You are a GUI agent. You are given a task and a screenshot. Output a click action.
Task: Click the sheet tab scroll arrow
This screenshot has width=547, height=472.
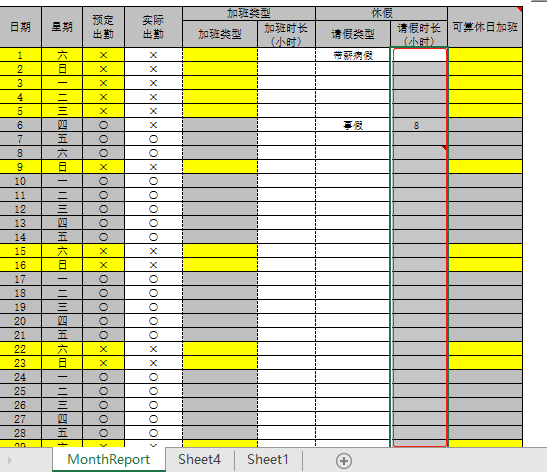pyautogui.click(x=10, y=460)
